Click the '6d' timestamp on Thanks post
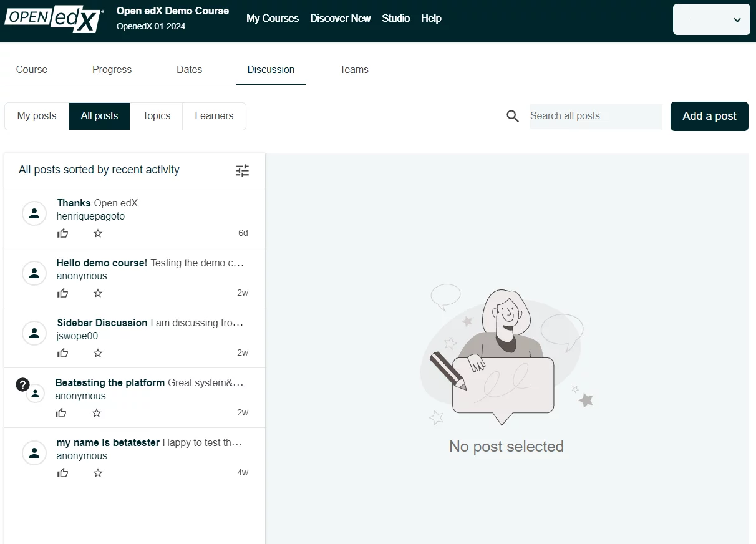 (x=243, y=233)
